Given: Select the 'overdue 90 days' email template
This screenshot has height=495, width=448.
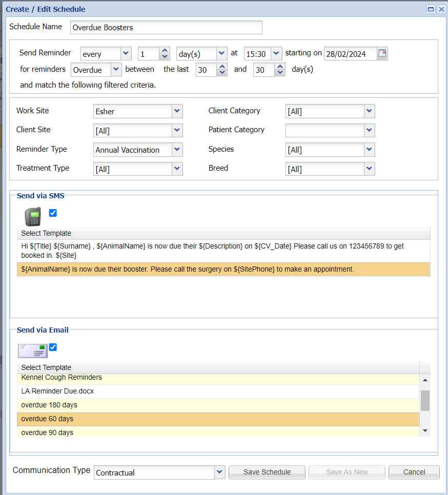Looking at the screenshot, I should (x=47, y=432).
